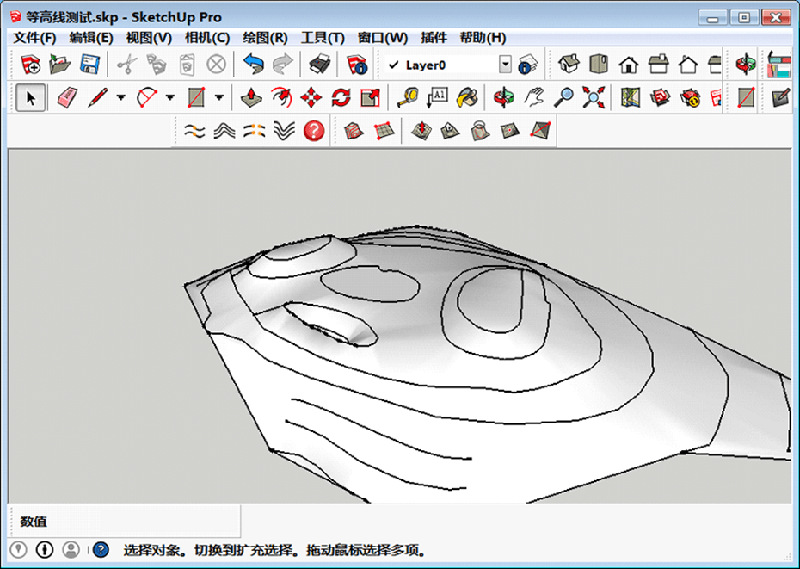Click the sandbox From Contours tool
This screenshot has height=569, width=800.
pos(353,131)
